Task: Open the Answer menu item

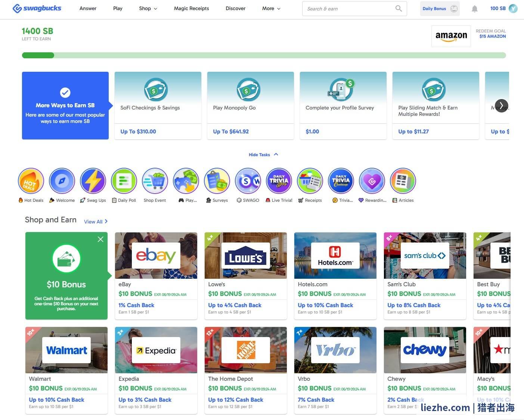Action: (88, 9)
